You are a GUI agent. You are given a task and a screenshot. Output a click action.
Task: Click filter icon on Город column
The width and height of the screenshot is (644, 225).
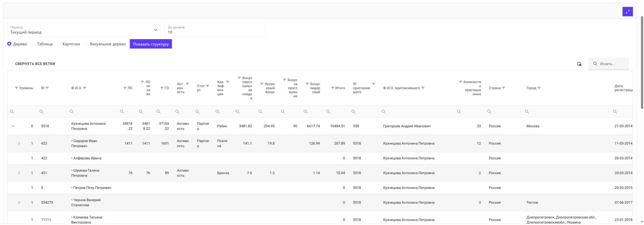(539, 88)
